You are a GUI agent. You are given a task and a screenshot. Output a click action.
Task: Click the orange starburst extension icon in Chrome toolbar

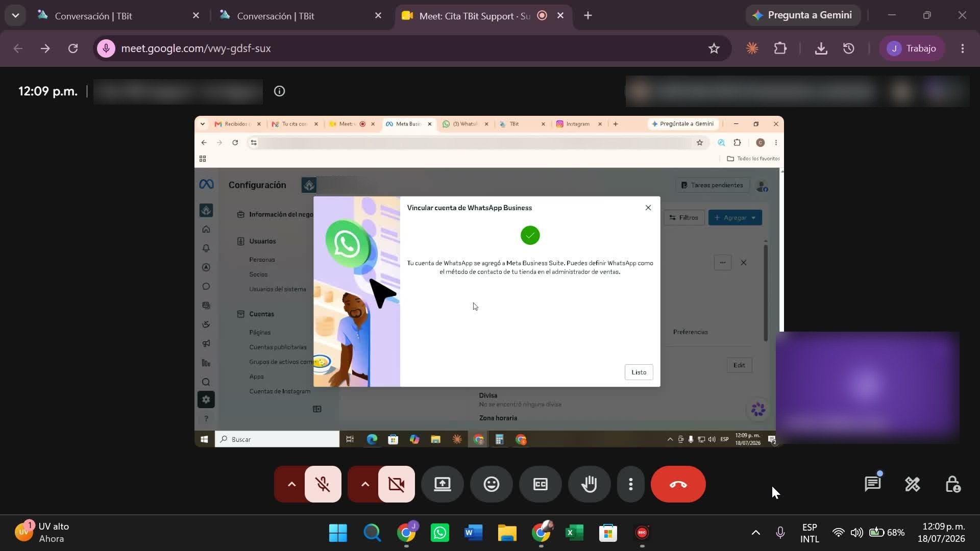click(752, 48)
